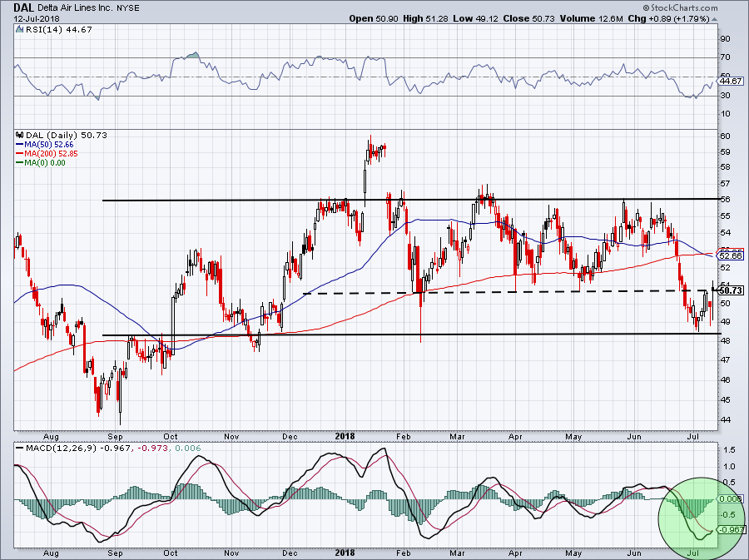
Task: Click the Jul label under the price chart
Action: pyautogui.click(x=693, y=436)
